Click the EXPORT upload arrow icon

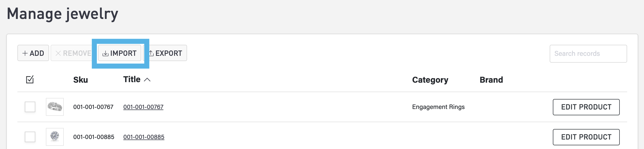click(x=151, y=53)
